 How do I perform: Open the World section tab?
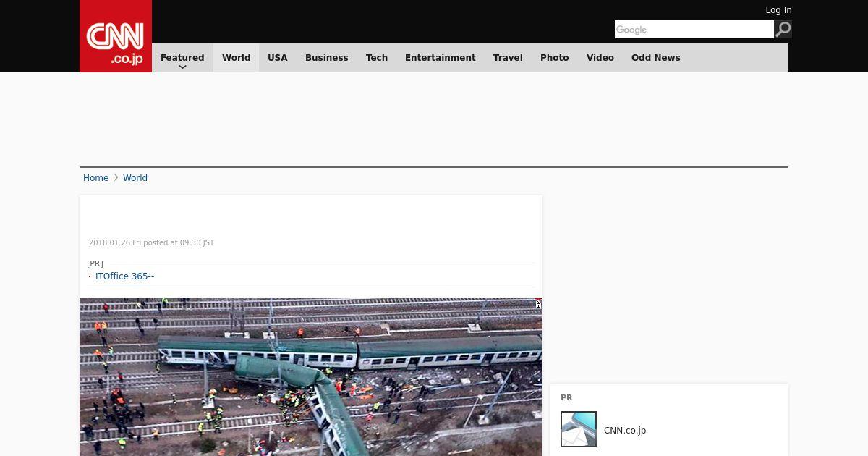click(236, 58)
